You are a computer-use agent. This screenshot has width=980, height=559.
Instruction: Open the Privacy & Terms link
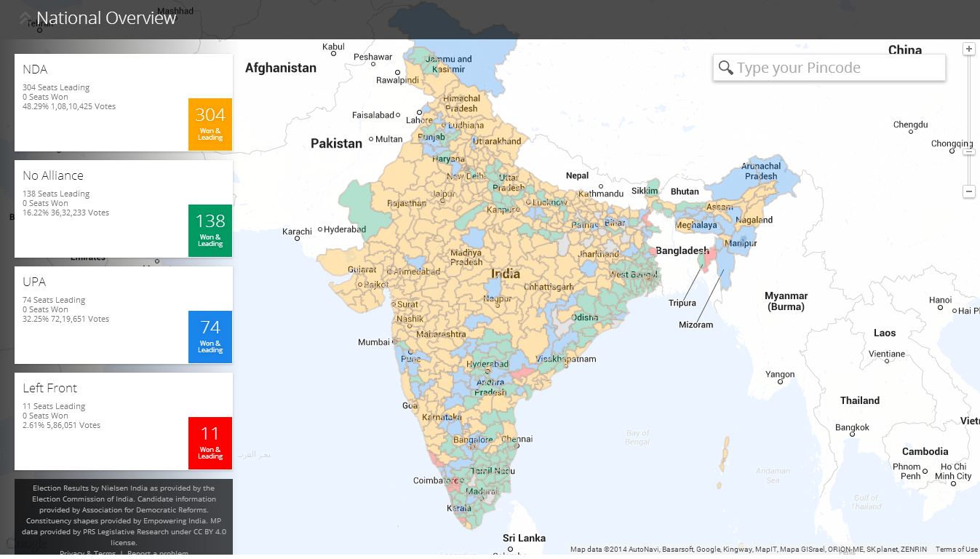(x=87, y=553)
